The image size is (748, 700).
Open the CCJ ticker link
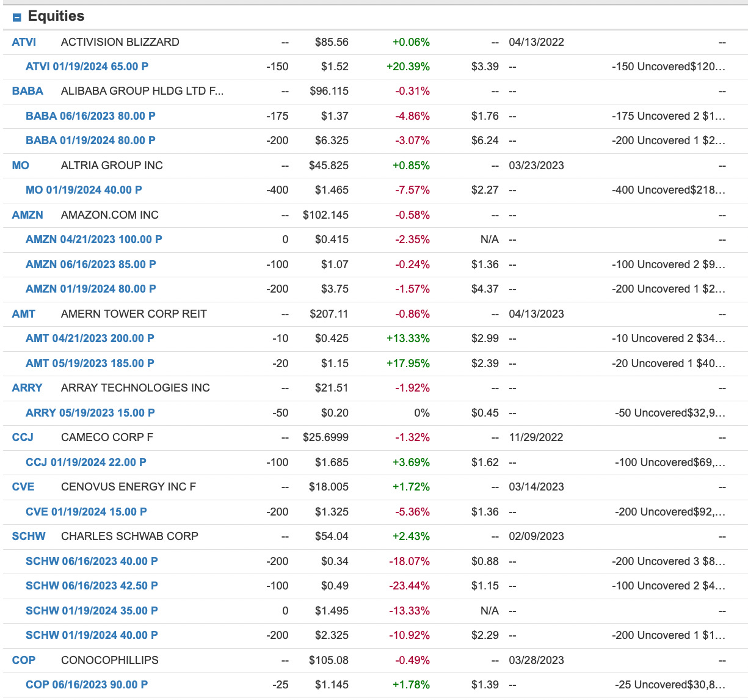[x=23, y=437]
